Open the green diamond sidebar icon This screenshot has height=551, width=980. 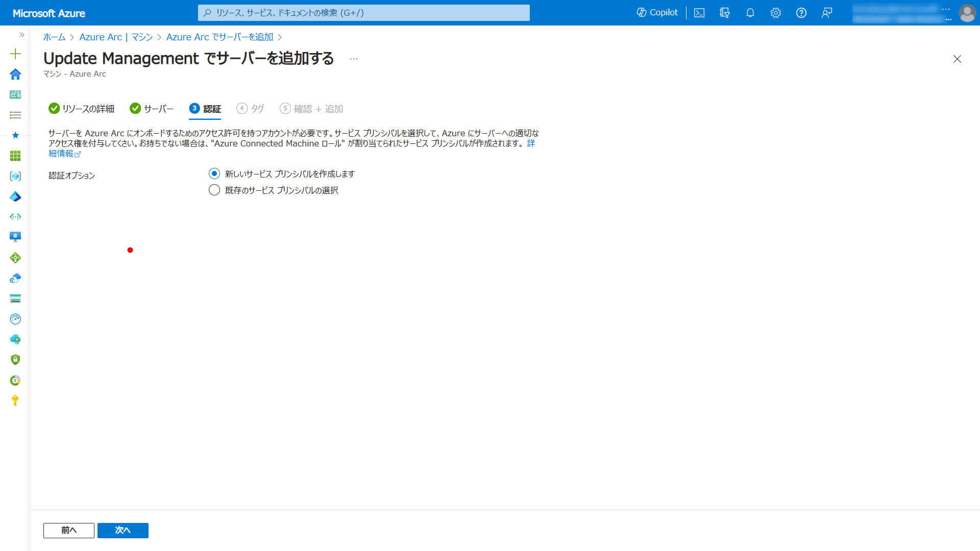(x=15, y=258)
